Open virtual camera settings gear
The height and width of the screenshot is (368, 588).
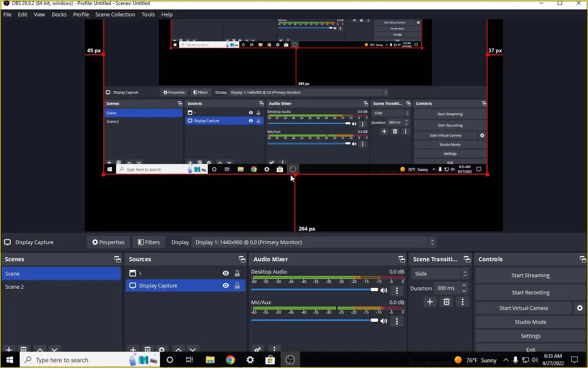point(580,308)
